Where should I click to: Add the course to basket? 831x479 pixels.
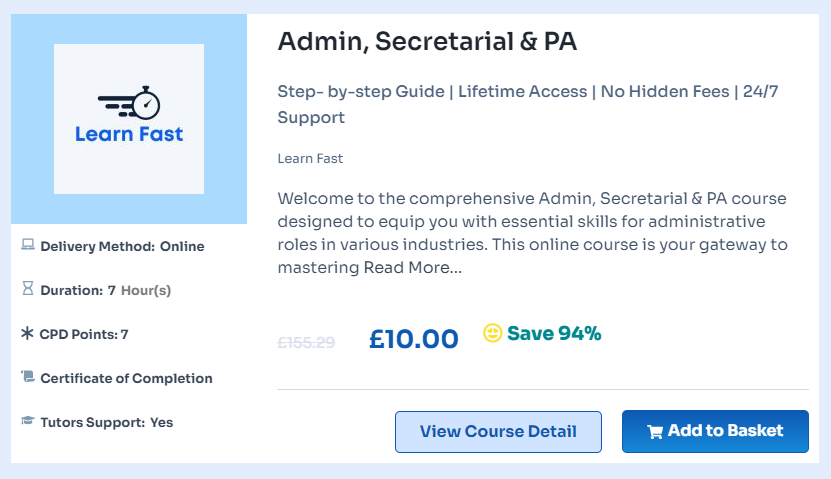tap(715, 431)
